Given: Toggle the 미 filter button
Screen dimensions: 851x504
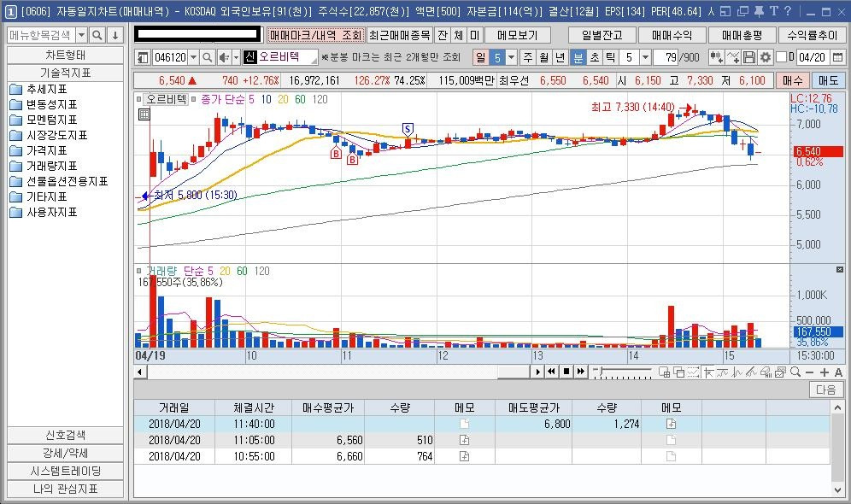Looking at the screenshot, I should click(x=474, y=35).
